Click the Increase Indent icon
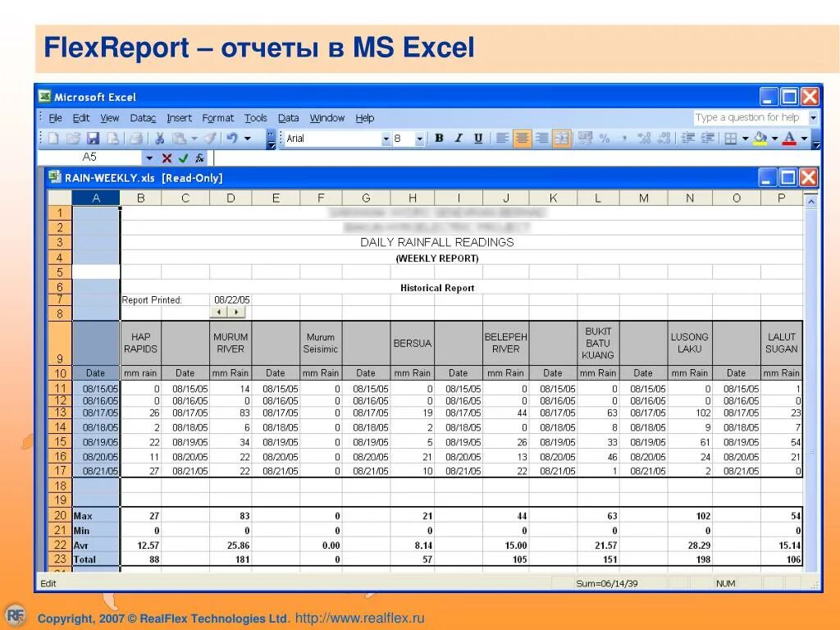Image resolution: width=840 pixels, height=630 pixels. click(x=708, y=138)
